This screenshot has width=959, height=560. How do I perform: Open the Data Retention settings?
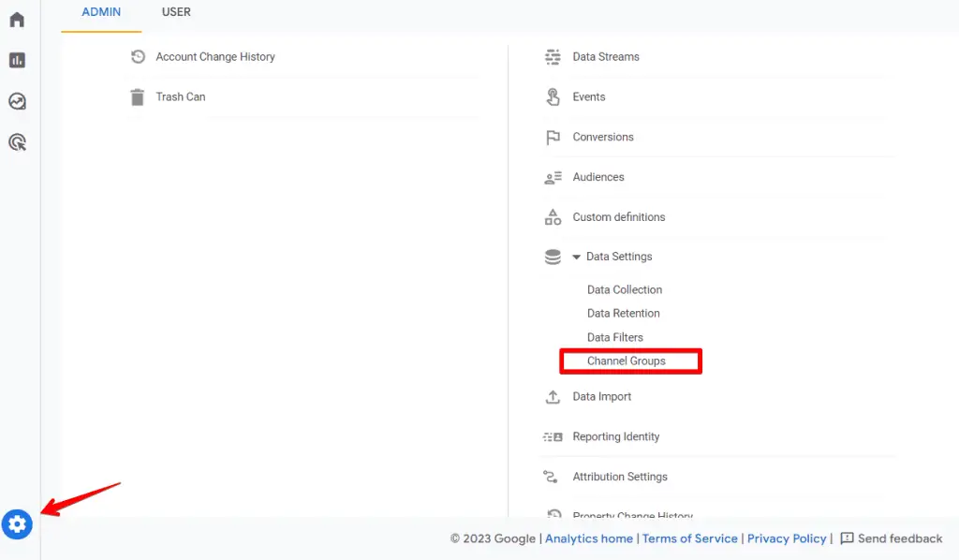[x=624, y=313]
